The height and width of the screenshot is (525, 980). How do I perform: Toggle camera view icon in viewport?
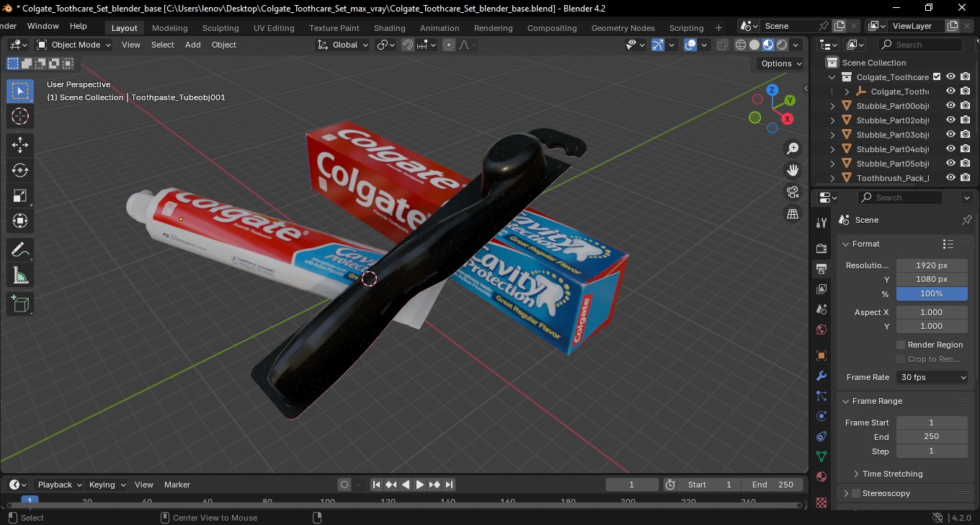click(793, 192)
